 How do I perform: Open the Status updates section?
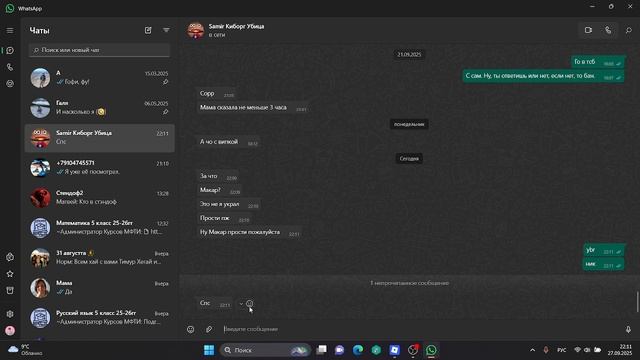pos(10,84)
